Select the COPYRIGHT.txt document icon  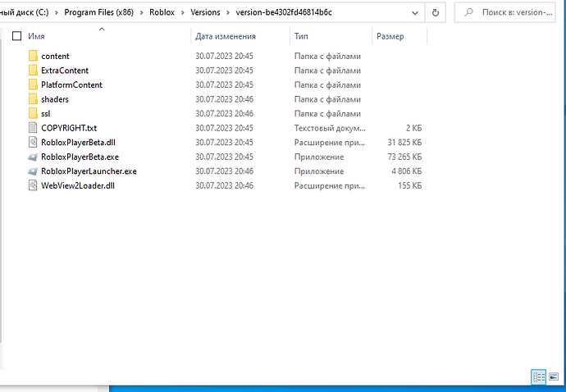click(33, 128)
